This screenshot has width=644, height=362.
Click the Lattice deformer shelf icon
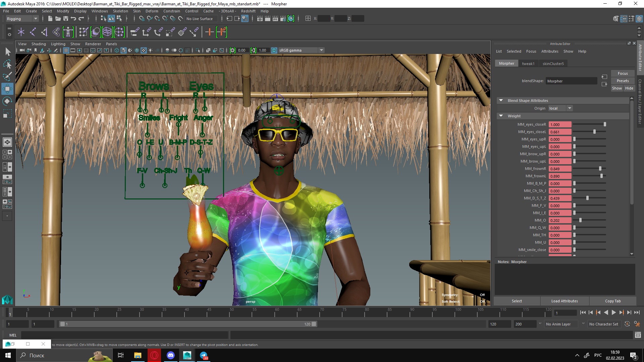click(x=107, y=32)
